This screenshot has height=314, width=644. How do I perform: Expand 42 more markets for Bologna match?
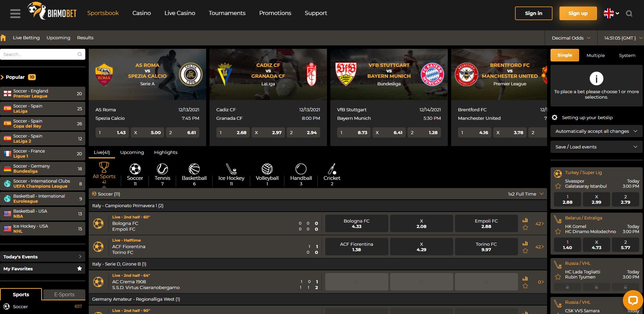tap(540, 224)
